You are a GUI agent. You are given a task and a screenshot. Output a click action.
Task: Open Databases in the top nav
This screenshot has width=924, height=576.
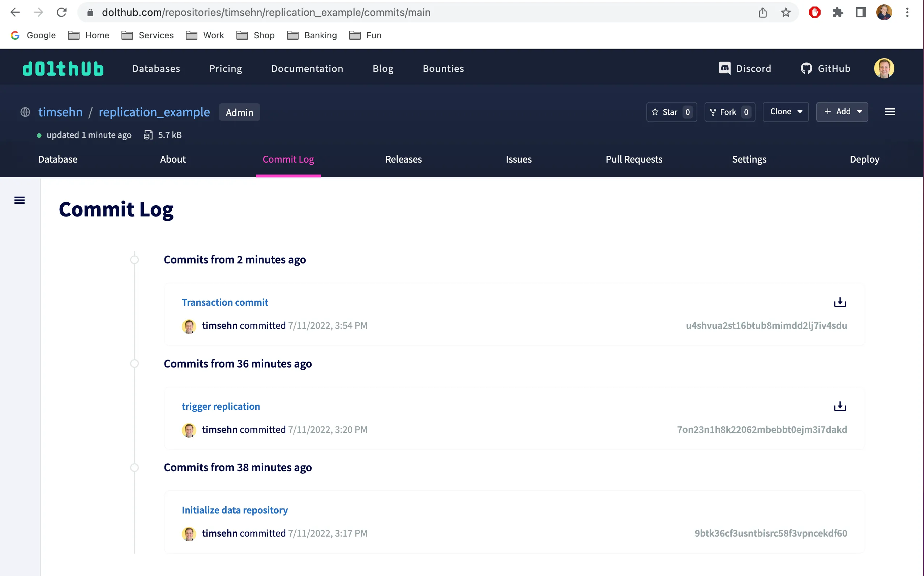click(x=156, y=69)
